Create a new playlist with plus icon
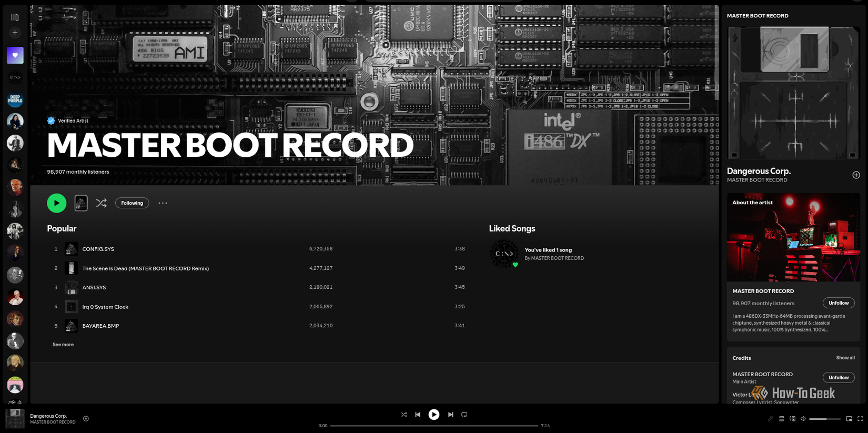 pyautogui.click(x=15, y=33)
